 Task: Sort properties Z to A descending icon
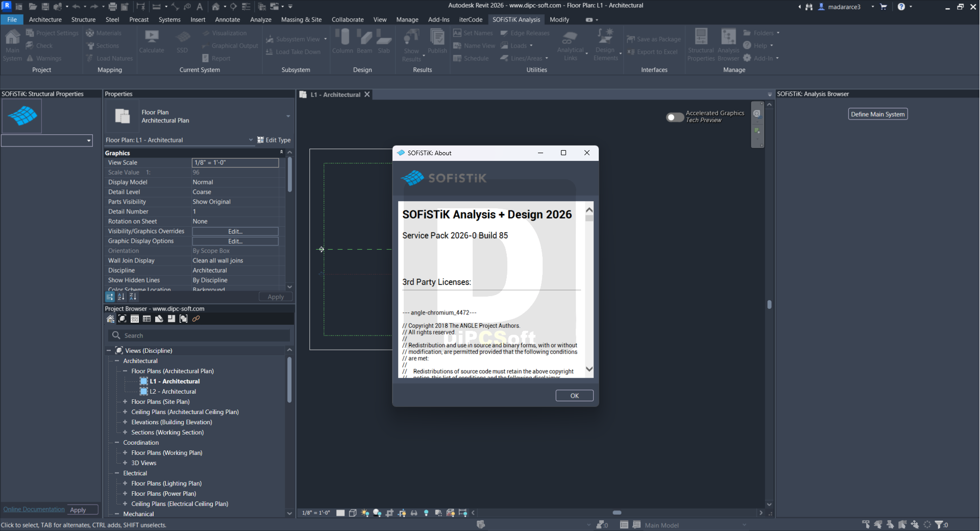(133, 297)
